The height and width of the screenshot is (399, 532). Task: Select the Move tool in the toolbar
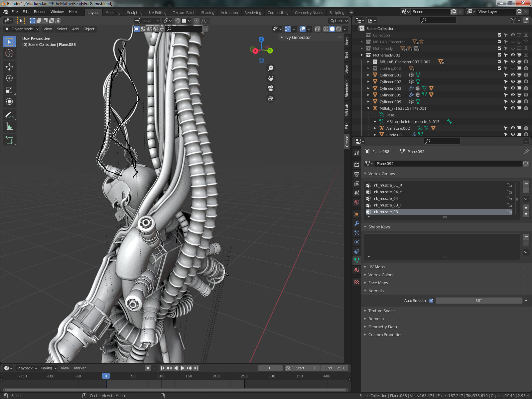(x=9, y=67)
